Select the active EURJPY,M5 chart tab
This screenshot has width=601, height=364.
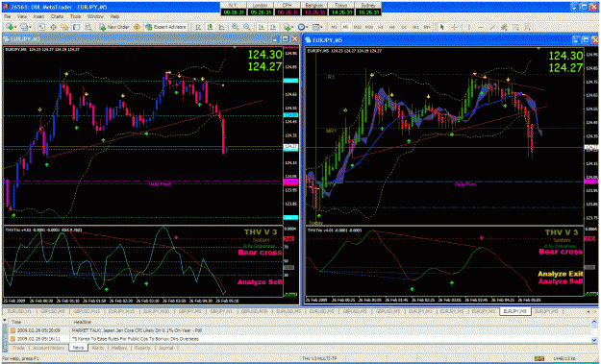tap(515, 311)
